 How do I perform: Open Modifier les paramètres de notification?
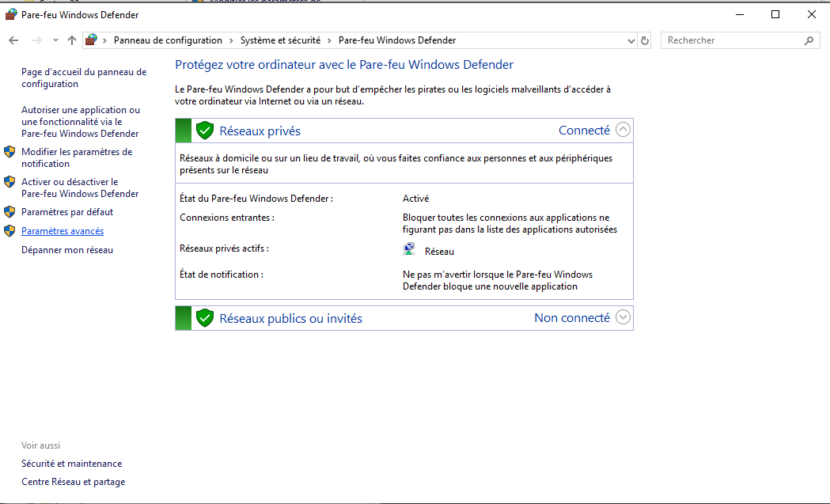point(76,157)
